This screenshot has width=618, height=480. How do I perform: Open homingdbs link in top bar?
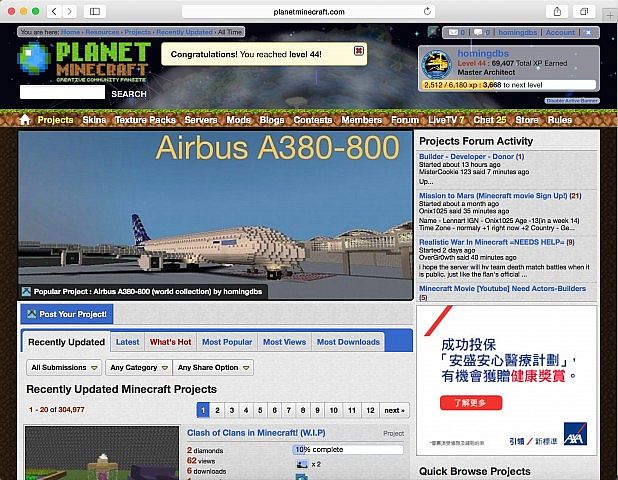pyautogui.click(x=517, y=32)
